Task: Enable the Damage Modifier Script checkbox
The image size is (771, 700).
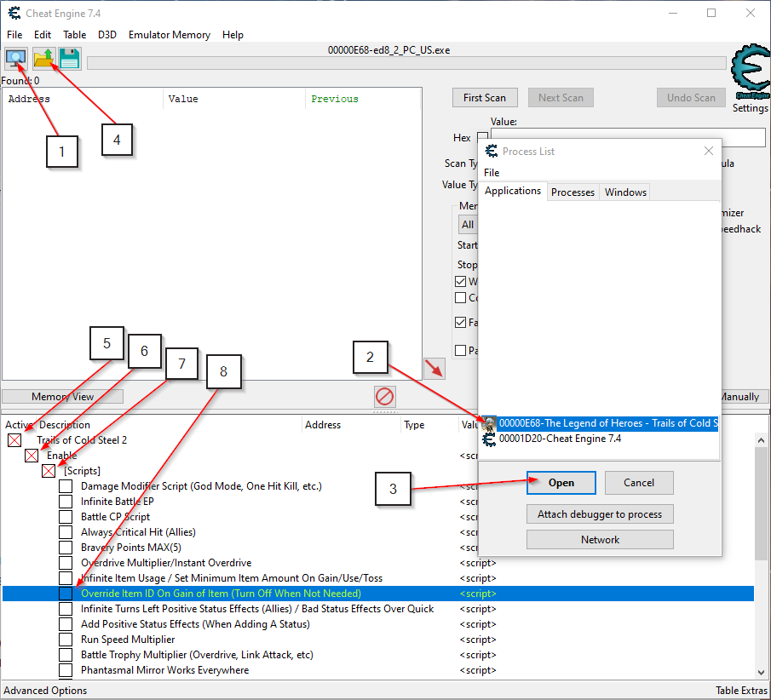Action: [66, 486]
